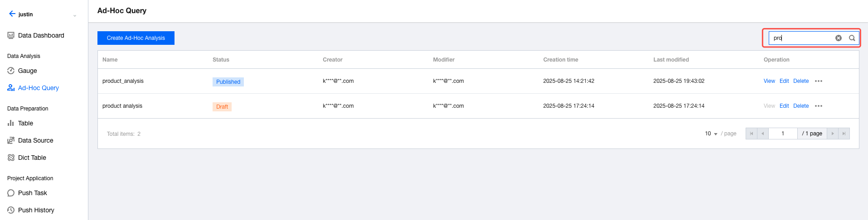Click next page arrow in pagination

pyautogui.click(x=833, y=134)
